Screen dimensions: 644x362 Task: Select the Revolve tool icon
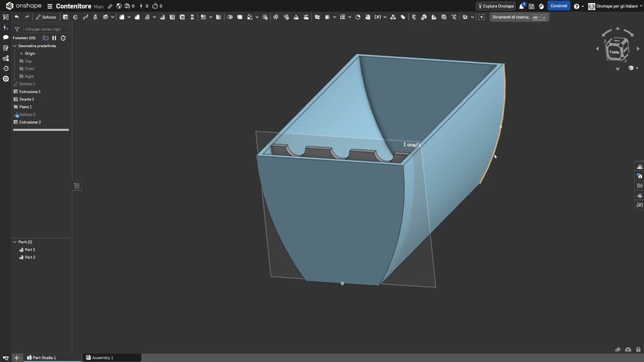pyautogui.click(x=75, y=17)
